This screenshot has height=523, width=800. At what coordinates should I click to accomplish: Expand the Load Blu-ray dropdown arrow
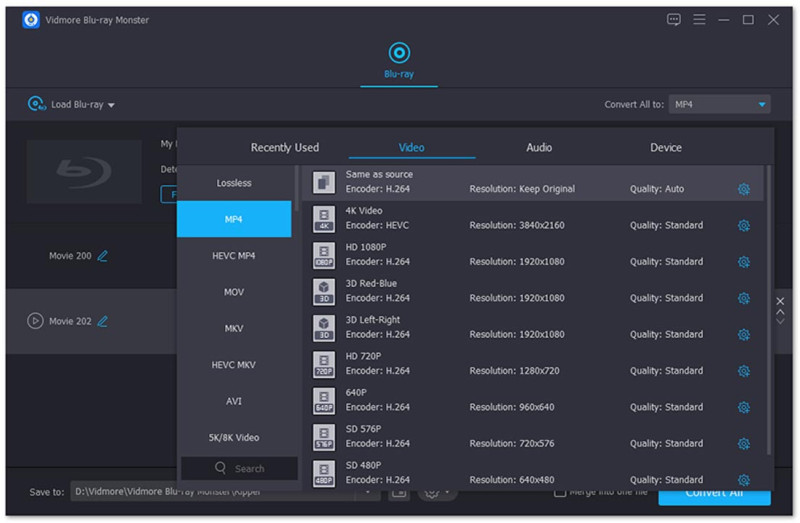point(112,105)
